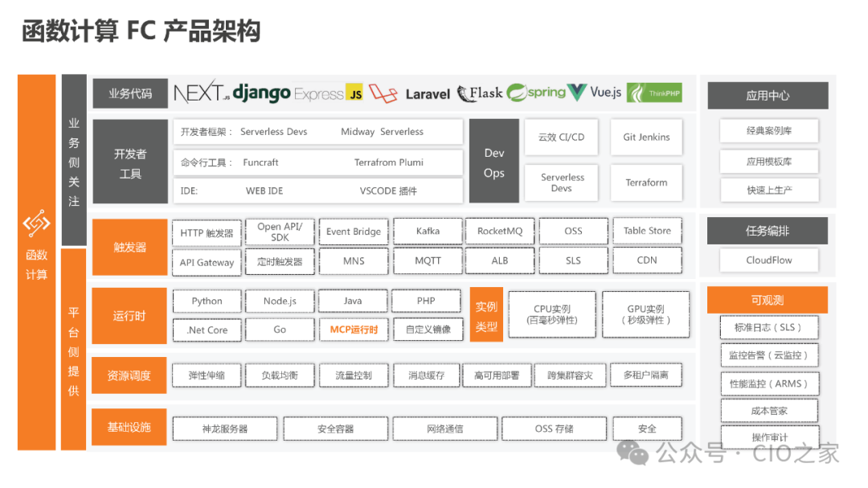Click the Java runtime box

353,301
